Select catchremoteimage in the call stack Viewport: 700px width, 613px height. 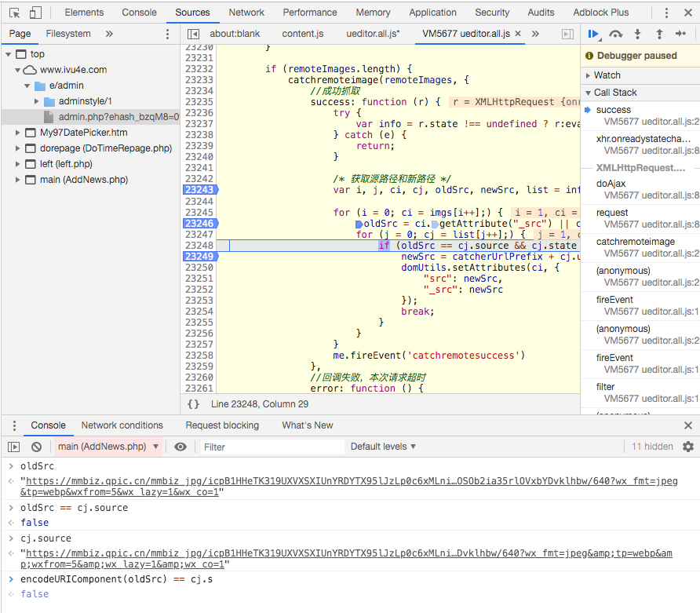(x=635, y=242)
